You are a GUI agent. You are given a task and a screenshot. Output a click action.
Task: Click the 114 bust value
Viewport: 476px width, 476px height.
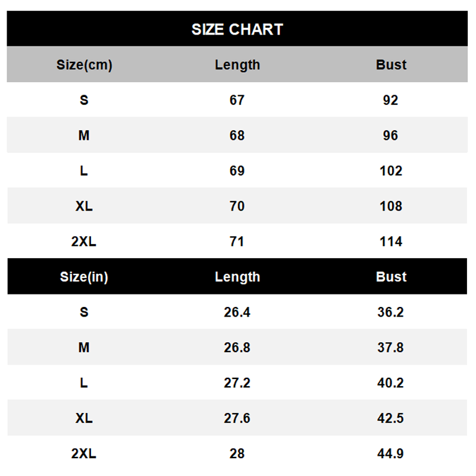tap(391, 242)
